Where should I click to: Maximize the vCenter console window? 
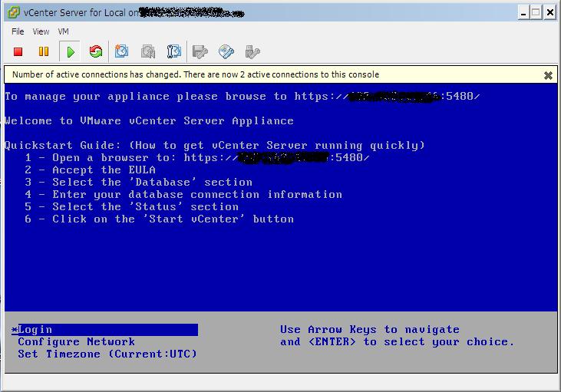pyautogui.click(x=536, y=13)
